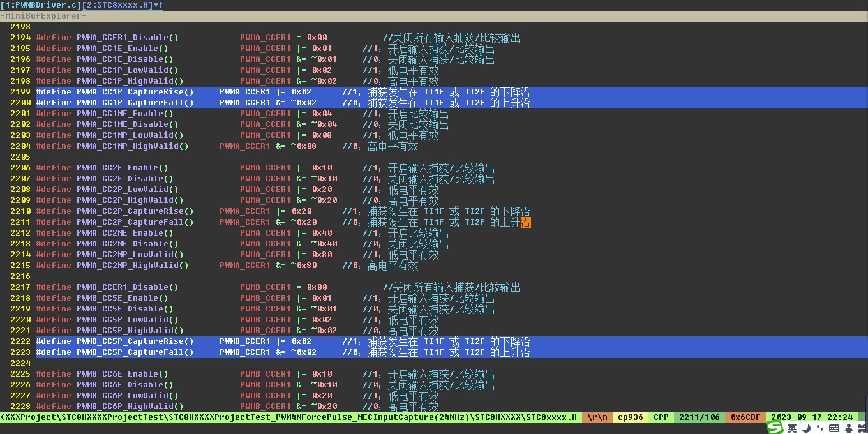Toggle the moon half-width icon in IME bar

coord(807,428)
